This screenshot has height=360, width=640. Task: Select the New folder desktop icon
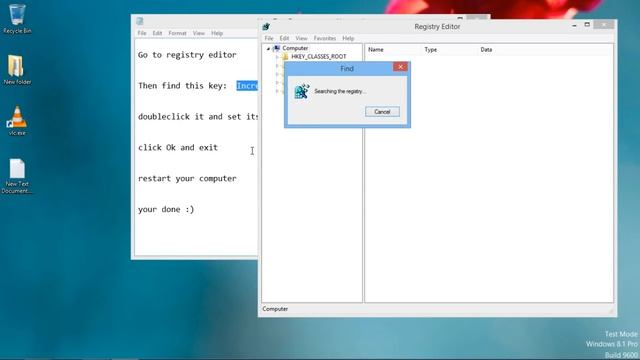[17, 69]
